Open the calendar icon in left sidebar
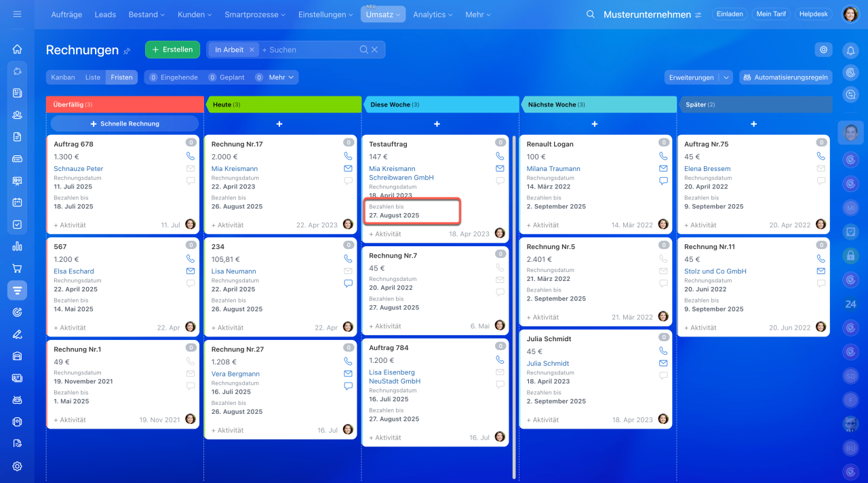The width and height of the screenshot is (868, 483). (17, 202)
